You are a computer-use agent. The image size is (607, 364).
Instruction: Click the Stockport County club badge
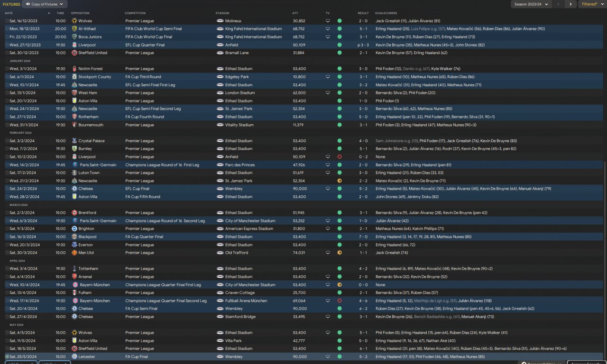click(74, 77)
